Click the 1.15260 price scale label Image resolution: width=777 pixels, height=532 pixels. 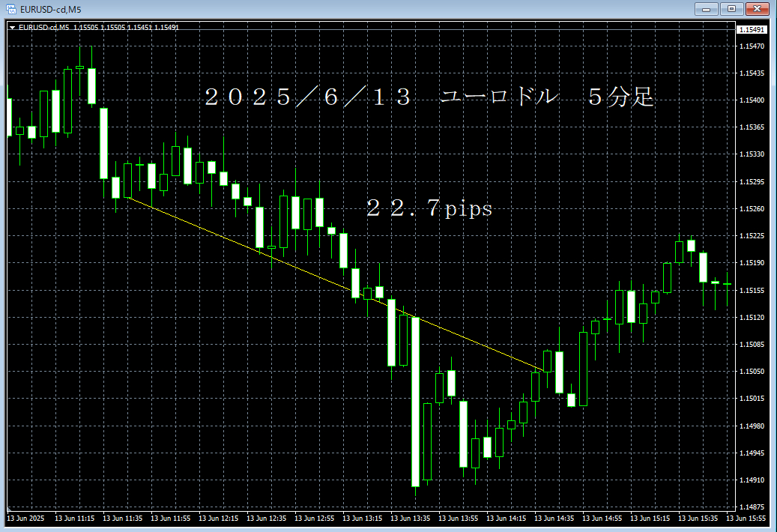click(752, 208)
